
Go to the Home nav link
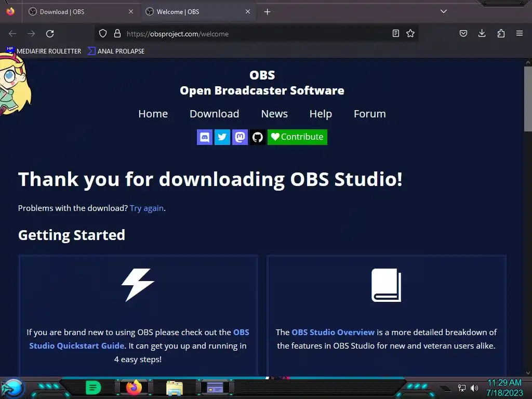click(x=153, y=114)
